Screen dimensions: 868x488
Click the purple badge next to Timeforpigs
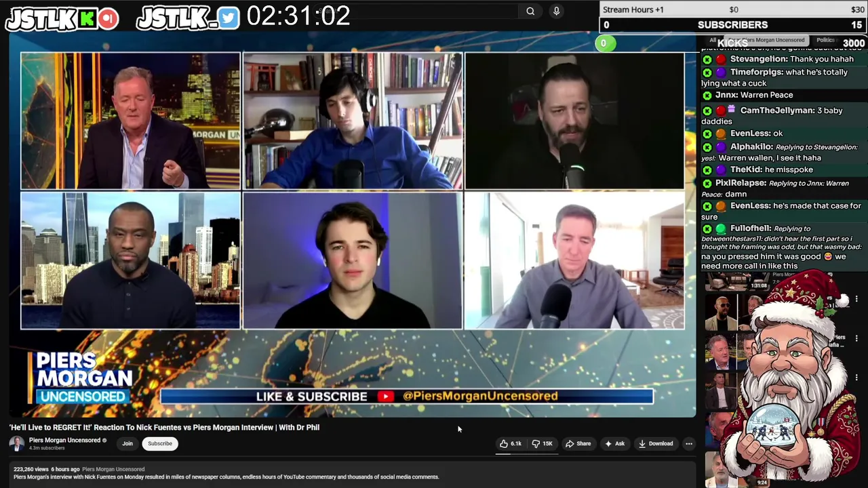click(721, 73)
